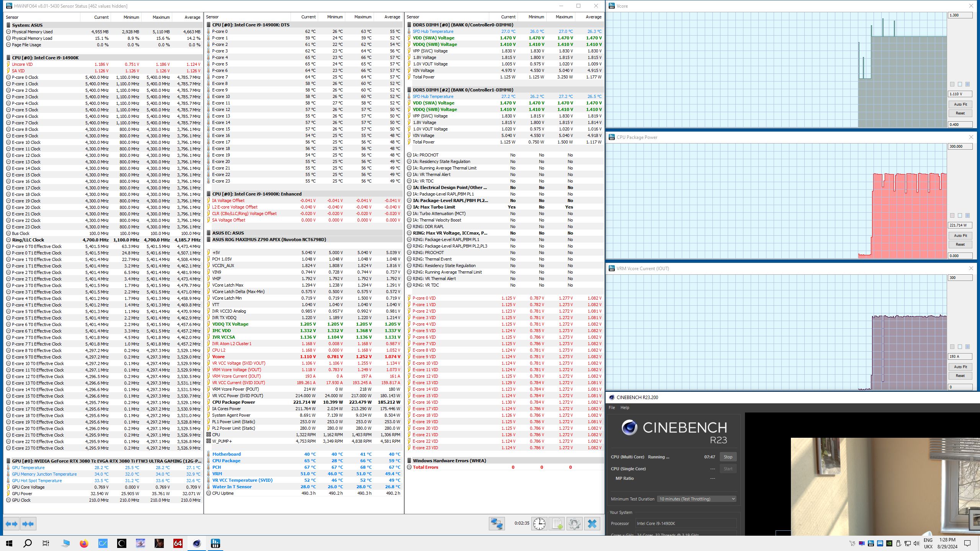
Task: Stop the Cinebench multi-core run
Action: point(728,457)
